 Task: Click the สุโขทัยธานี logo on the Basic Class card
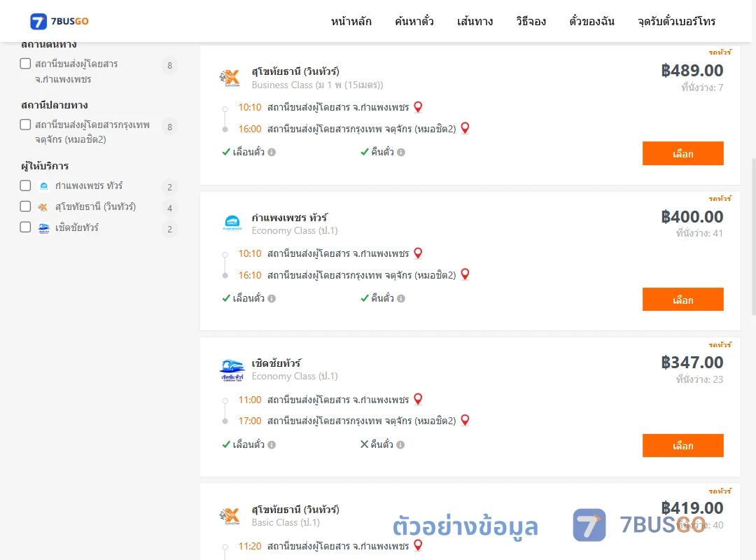tap(230, 516)
